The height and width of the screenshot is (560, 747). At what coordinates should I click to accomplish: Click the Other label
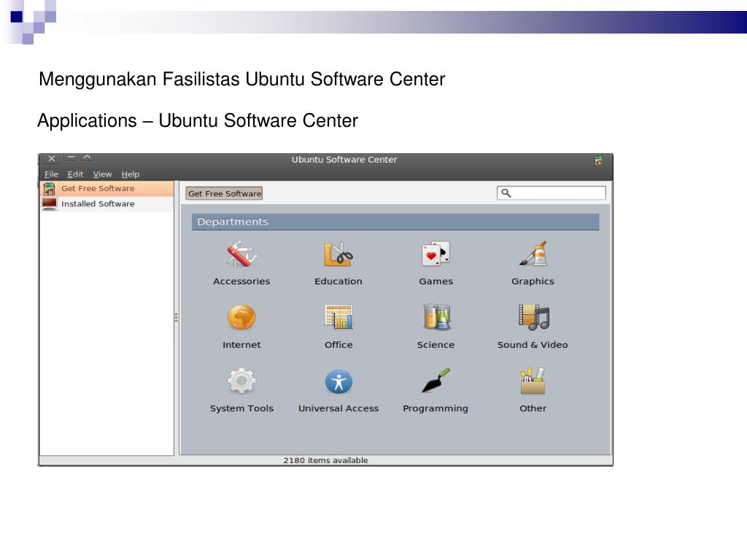point(533,408)
